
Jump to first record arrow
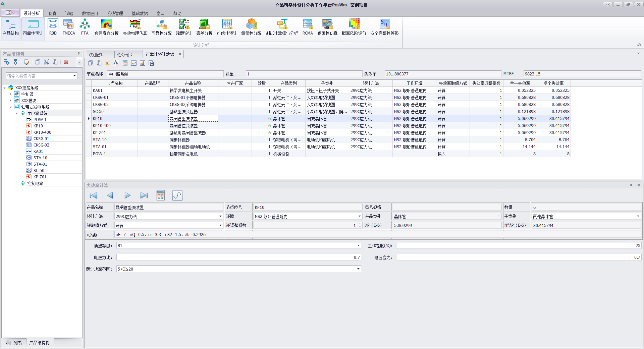point(93,195)
